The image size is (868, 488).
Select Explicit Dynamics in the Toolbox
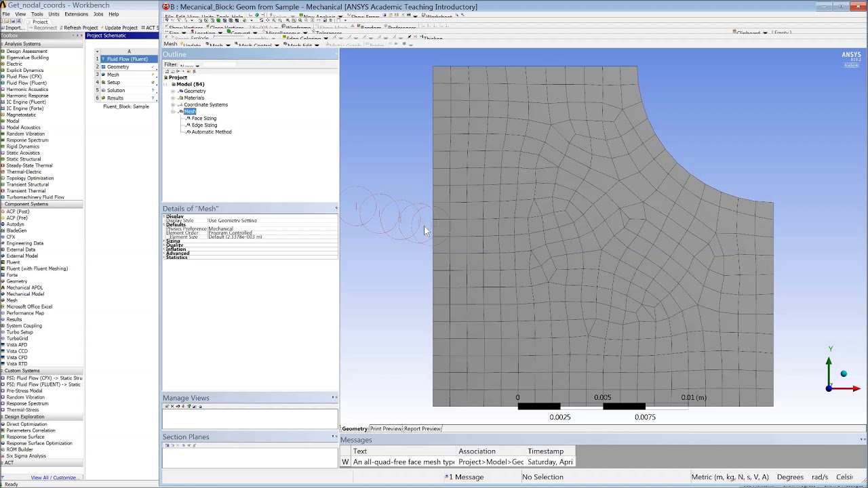(x=25, y=70)
